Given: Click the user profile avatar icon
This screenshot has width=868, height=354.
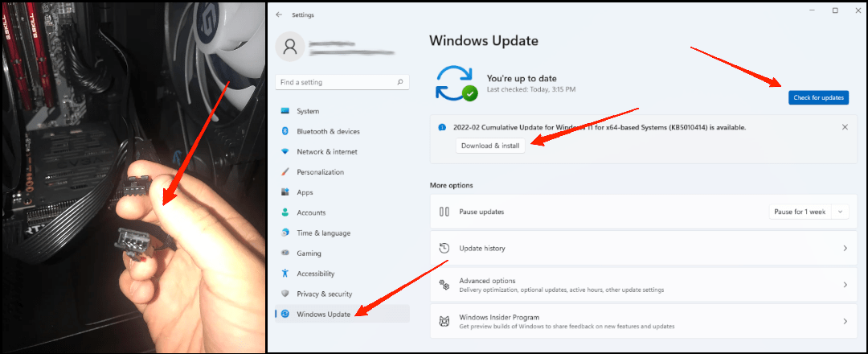Looking at the screenshot, I should click(290, 47).
